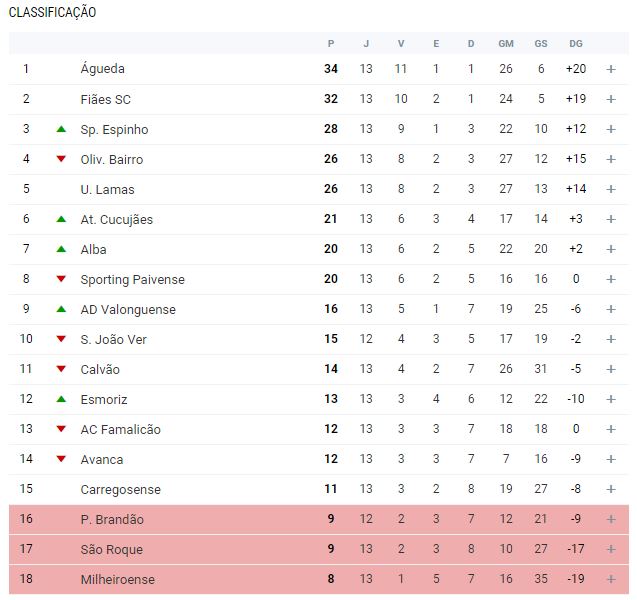
Task: Click the Classificação section heading
Action: click(53, 12)
